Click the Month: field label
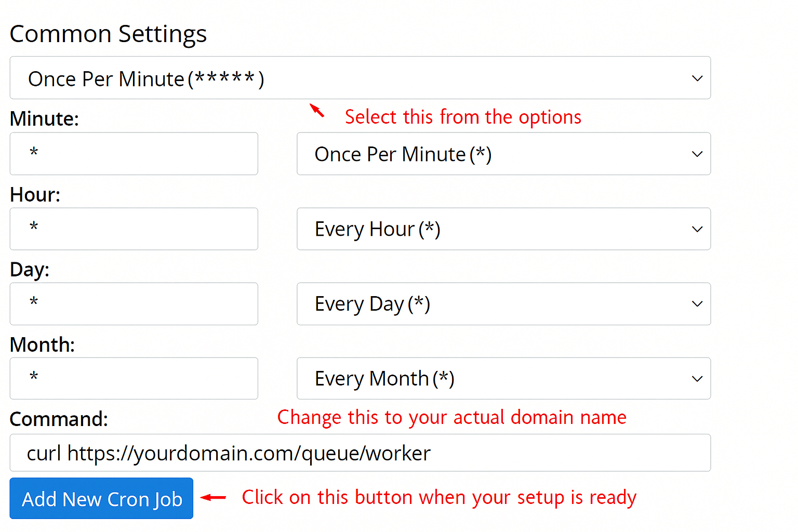Viewport: 798px width, 532px height. [x=42, y=345]
